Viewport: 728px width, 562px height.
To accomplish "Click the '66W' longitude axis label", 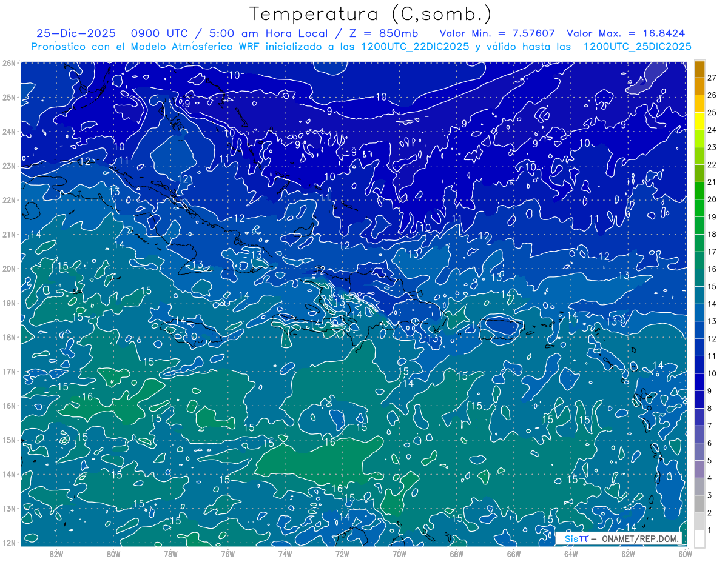I will (514, 554).
